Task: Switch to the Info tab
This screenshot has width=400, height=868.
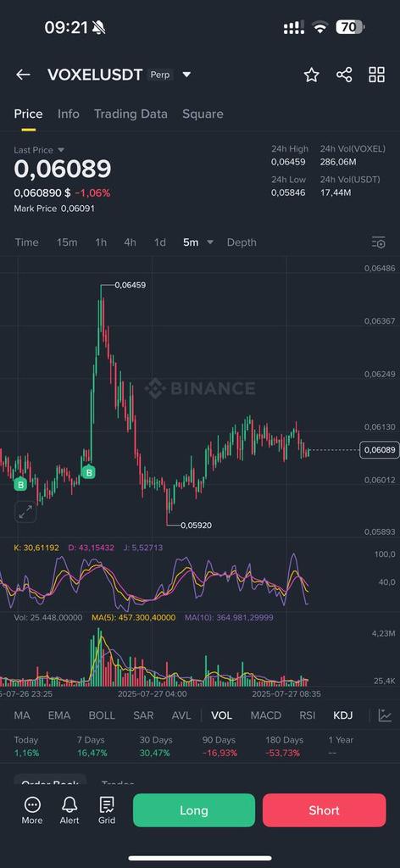Action: [69, 114]
